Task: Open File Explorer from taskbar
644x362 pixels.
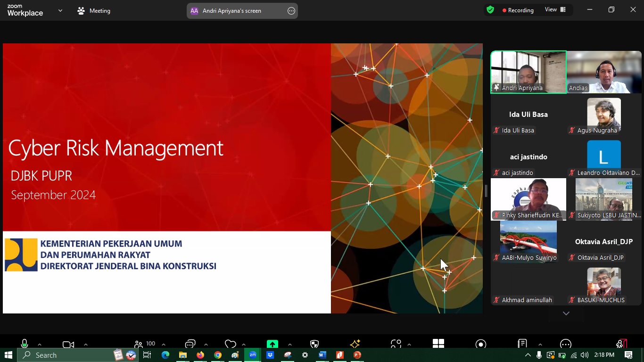Action: pos(183,355)
